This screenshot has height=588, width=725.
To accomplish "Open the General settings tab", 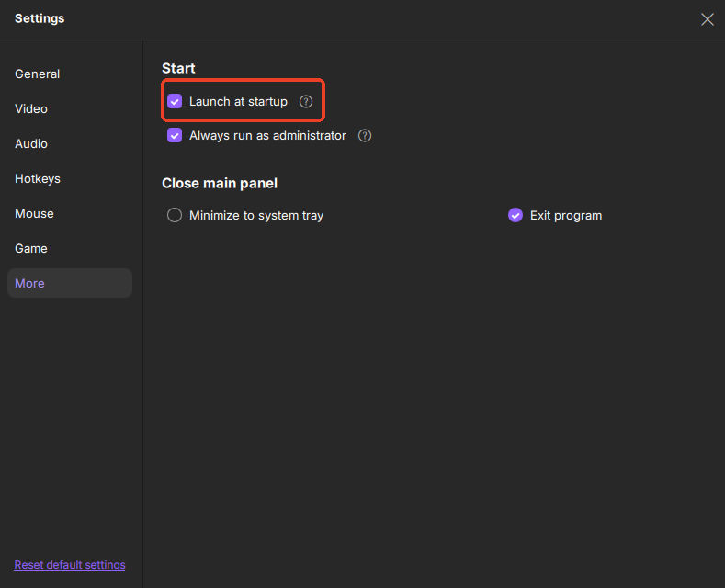I will point(38,74).
